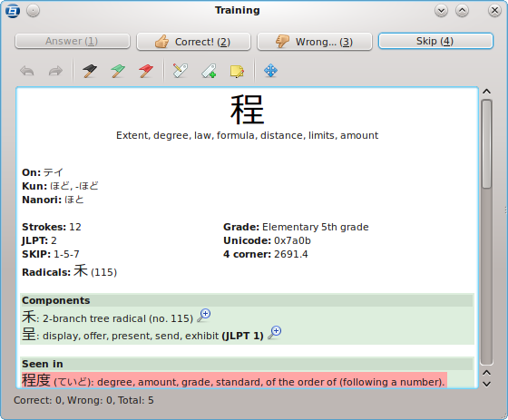This screenshot has width=508, height=420.
Task: Click 'JLPT: 2' text
Action: 39,240
